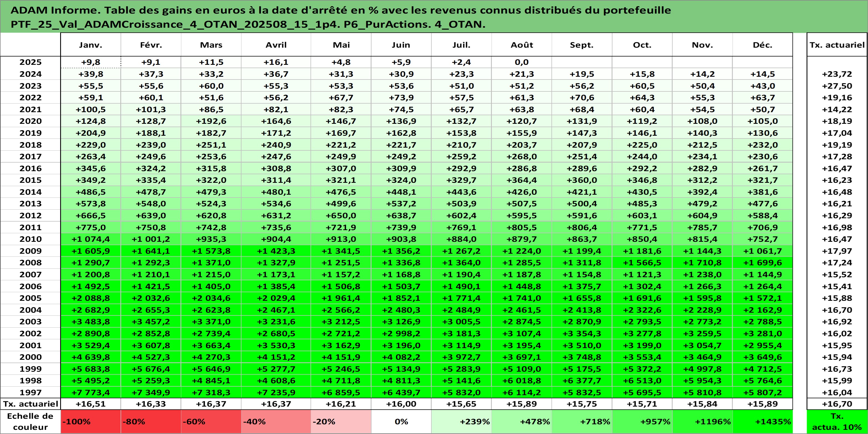Image resolution: width=868 pixels, height=434 pixels.
Task: Select cell +7 773,4 in the 1997 row
Action: [91, 392]
